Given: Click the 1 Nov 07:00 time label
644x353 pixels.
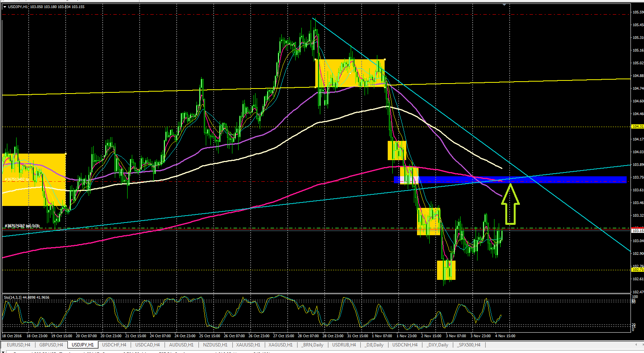Looking at the screenshot, I should tap(382, 336).
